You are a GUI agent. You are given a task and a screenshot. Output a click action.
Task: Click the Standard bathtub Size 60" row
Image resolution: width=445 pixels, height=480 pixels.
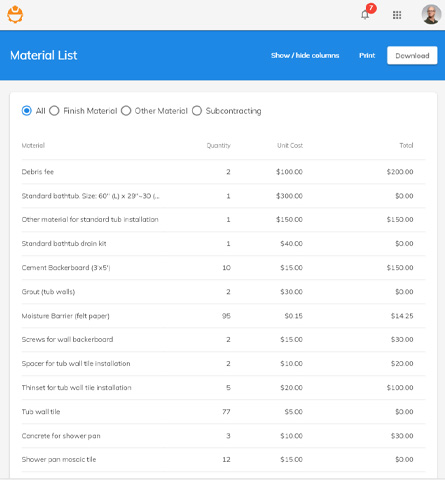pyautogui.click(x=223, y=196)
